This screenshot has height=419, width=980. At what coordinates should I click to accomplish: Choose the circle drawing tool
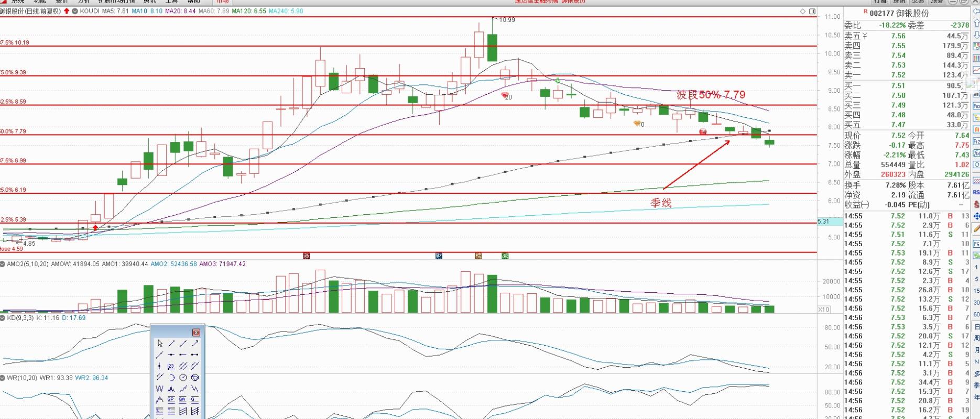[183, 378]
